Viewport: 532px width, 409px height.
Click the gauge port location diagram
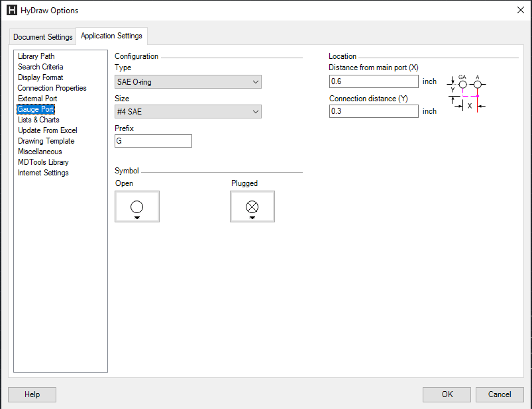pos(466,93)
